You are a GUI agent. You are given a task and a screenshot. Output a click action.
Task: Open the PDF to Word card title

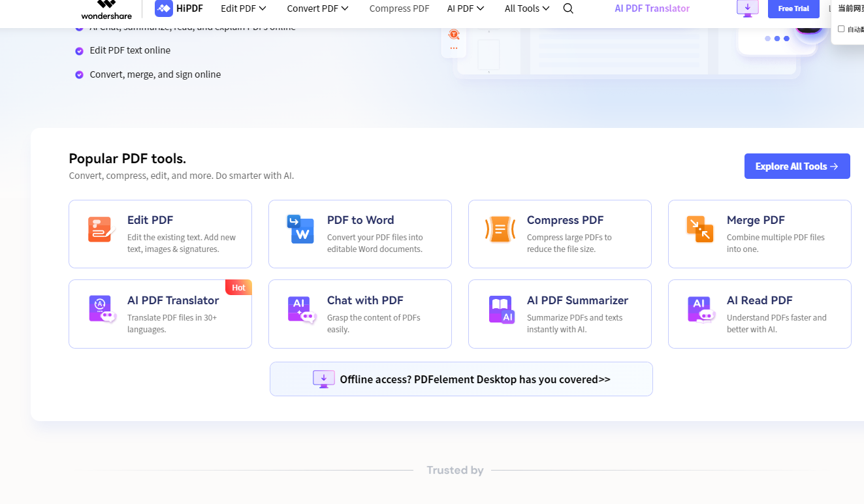click(360, 220)
